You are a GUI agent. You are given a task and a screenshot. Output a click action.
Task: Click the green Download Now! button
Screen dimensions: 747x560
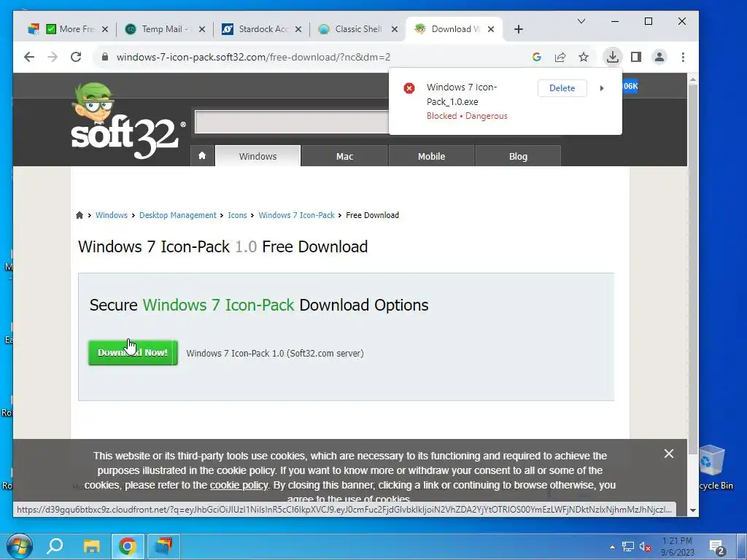click(133, 353)
